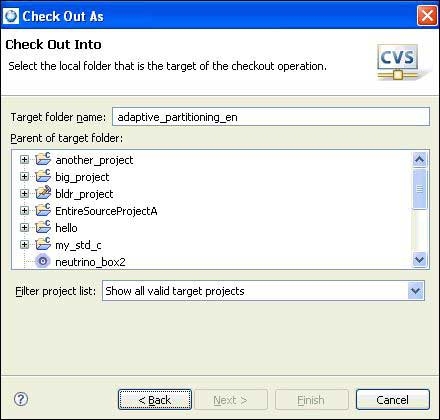The image size is (440, 420).
Task: Expand the big_project tree node
Action: (24, 176)
